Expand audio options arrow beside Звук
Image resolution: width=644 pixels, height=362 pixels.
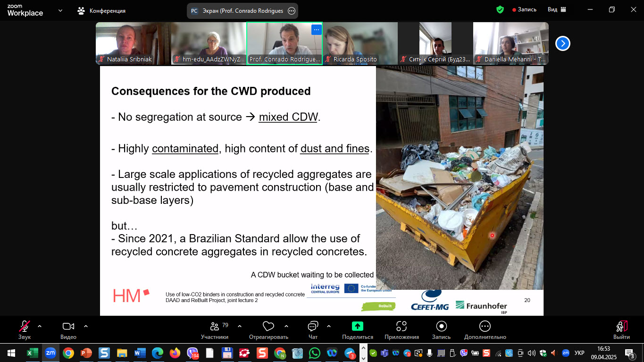click(40, 326)
